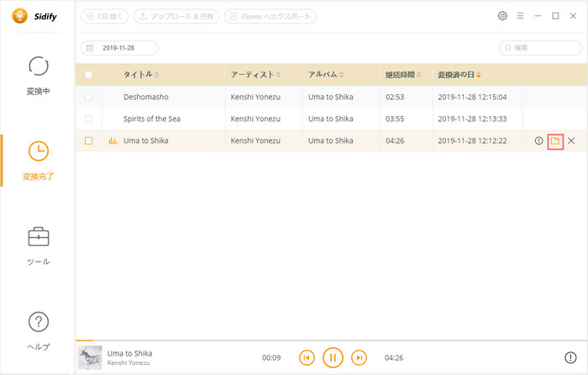Select Deshomasho title text
Image resolution: width=588 pixels, height=375 pixels.
click(146, 97)
